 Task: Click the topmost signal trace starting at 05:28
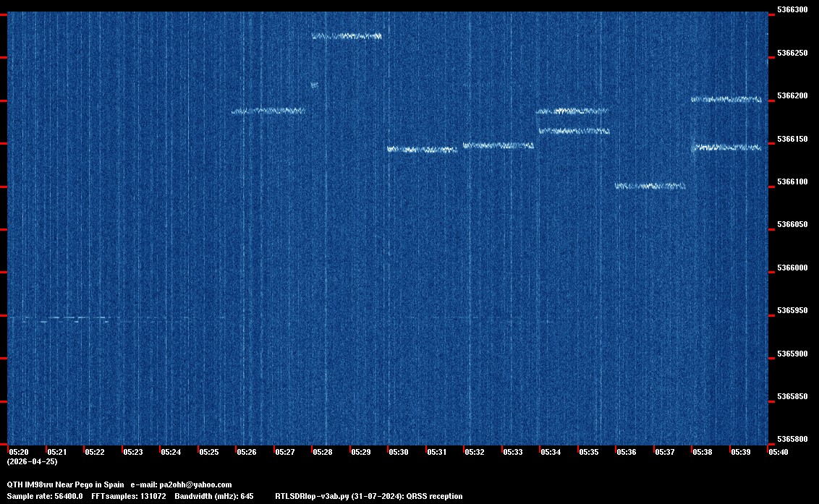347,35
